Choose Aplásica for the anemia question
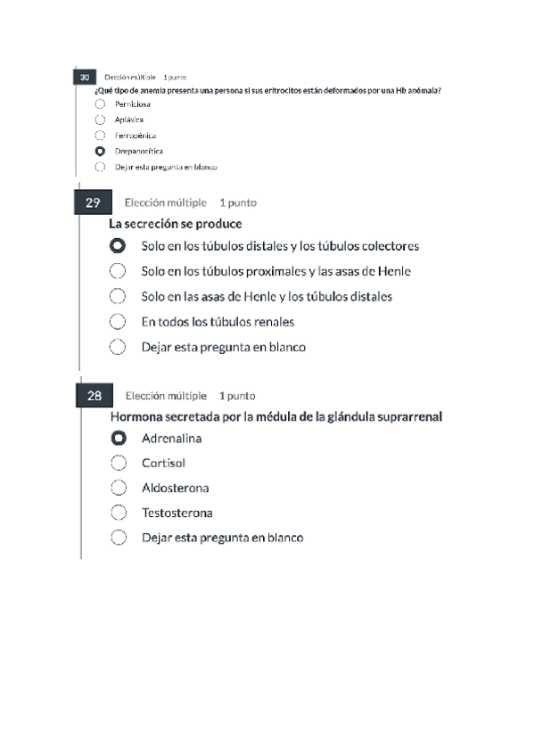The height and width of the screenshot is (756, 535). [98, 120]
